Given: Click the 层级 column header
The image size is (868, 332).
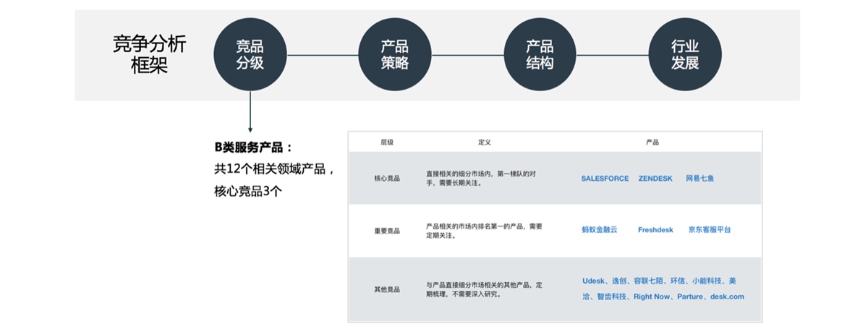Looking at the screenshot, I should (387, 142).
